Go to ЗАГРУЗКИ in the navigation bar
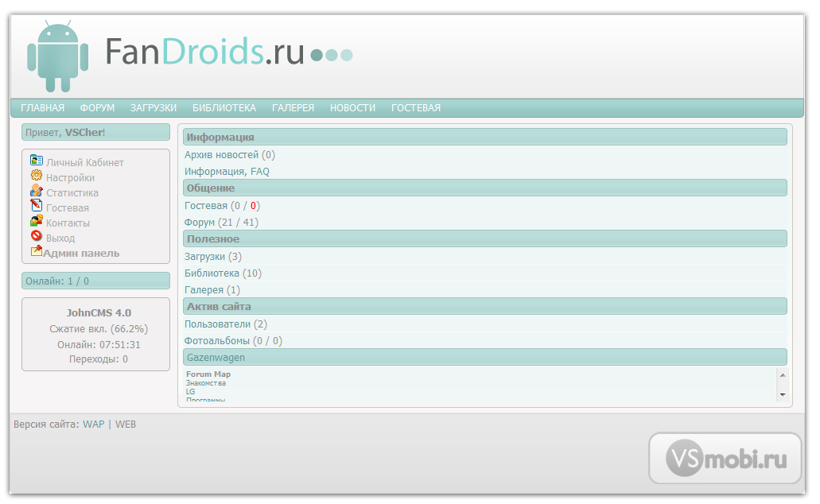 tap(154, 107)
